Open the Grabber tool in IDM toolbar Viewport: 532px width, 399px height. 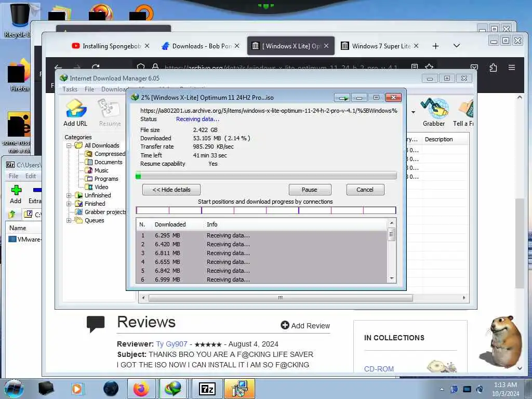coord(434,113)
